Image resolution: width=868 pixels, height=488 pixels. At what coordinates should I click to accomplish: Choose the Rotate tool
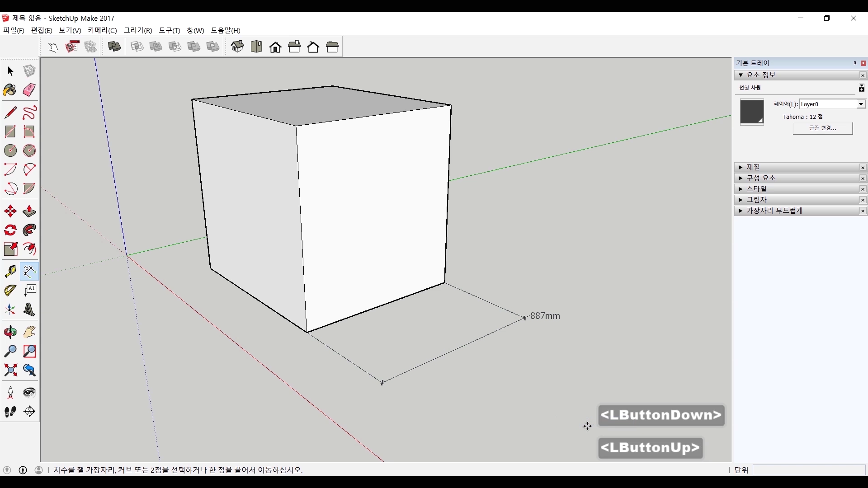pyautogui.click(x=10, y=230)
